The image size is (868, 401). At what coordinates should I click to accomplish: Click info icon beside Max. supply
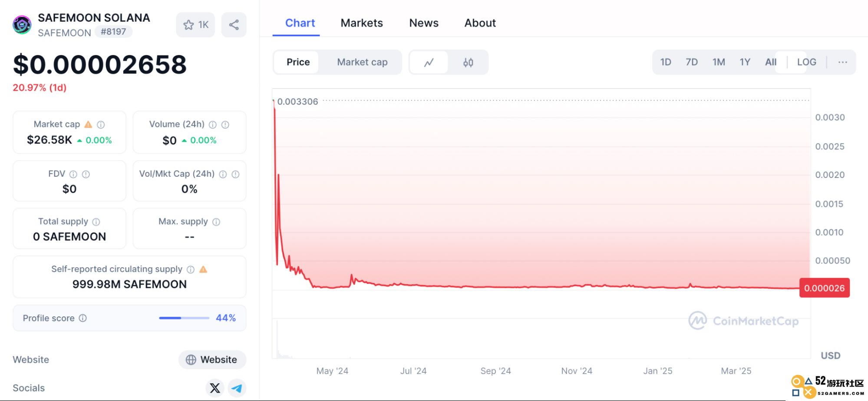[216, 222]
